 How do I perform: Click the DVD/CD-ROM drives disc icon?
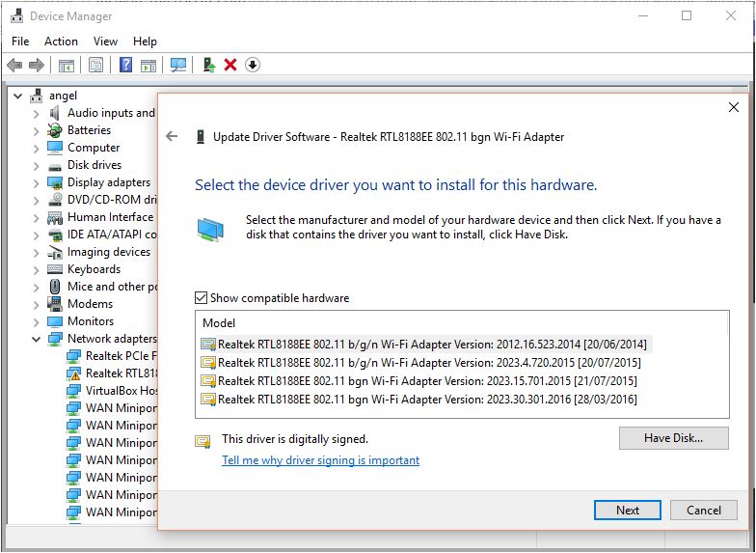[x=55, y=200]
